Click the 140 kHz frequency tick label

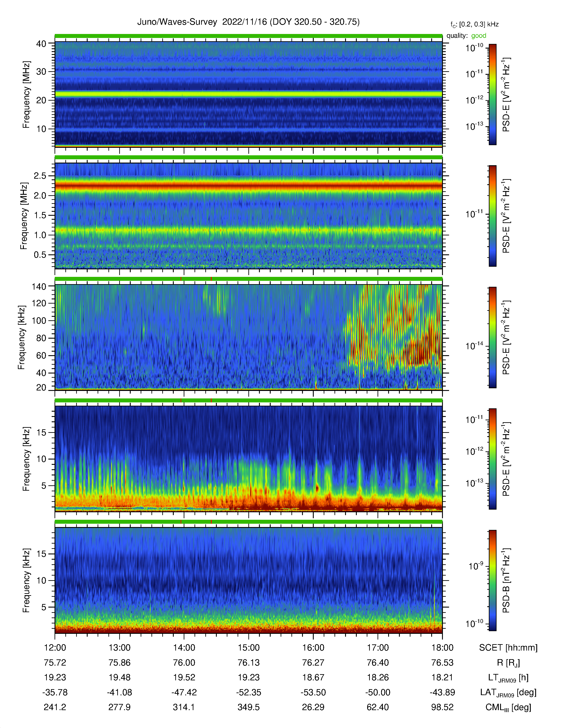(x=39, y=286)
